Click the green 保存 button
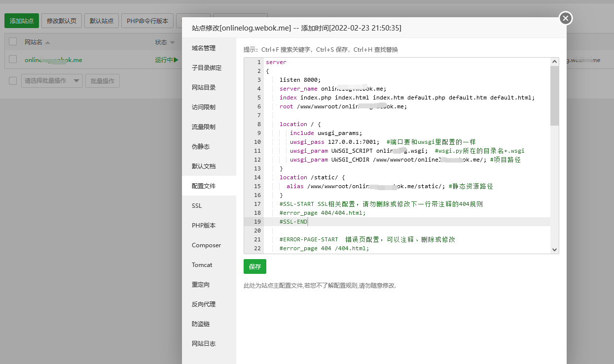This screenshot has height=364, width=614. click(255, 266)
